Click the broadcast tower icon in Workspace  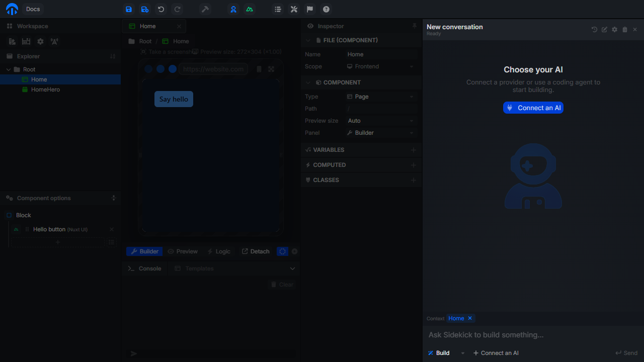pos(54,42)
